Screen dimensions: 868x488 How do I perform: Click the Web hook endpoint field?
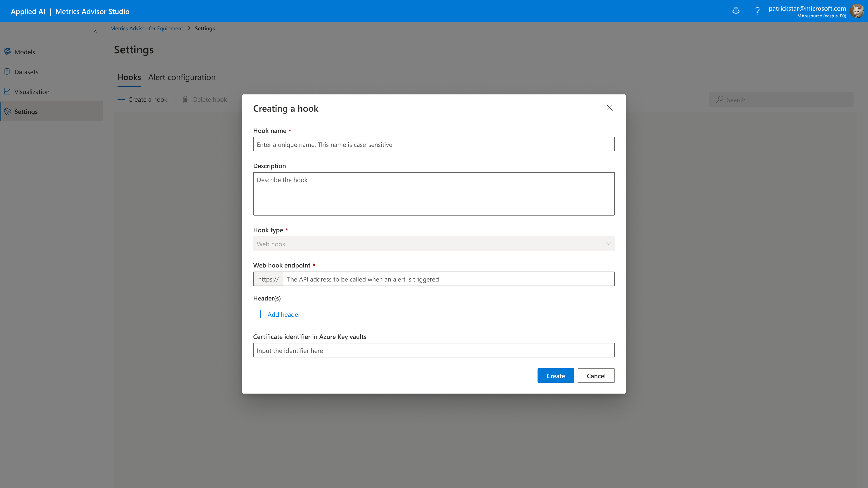[448, 279]
